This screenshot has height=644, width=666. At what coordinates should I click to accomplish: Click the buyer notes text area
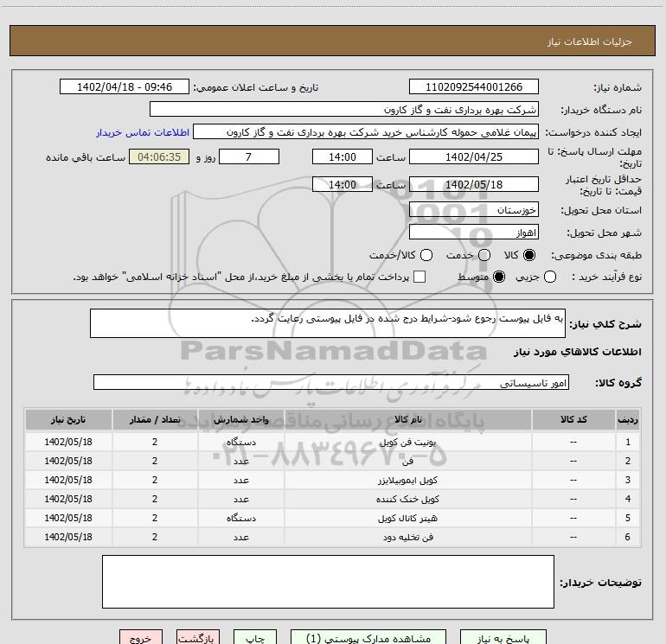[x=328, y=582]
